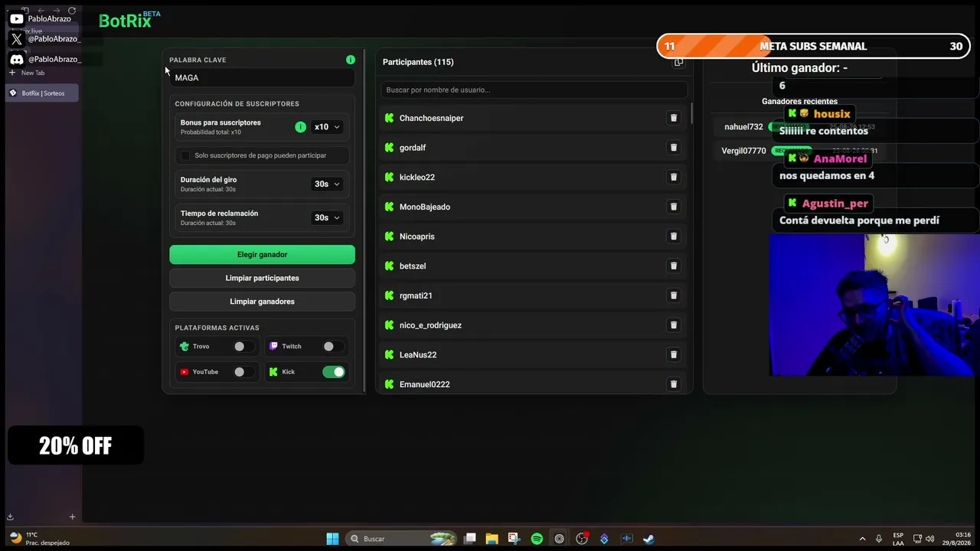Open Steam from the taskbar
The width and height of the screenshot is (980, 551).
click(x=648, y=539)
